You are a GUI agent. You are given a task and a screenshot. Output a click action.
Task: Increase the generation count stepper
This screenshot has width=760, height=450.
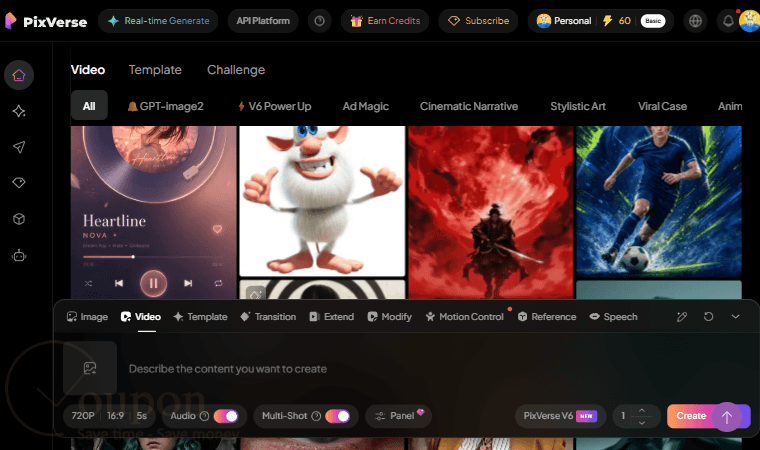(642, 411)
